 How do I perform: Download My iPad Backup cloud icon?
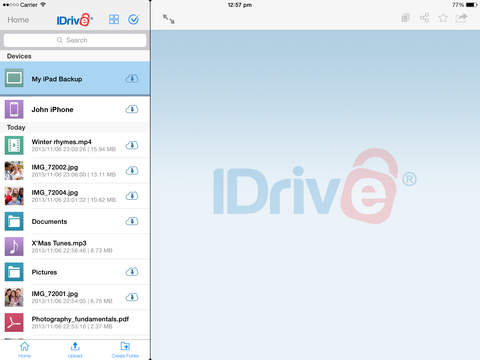tap(132, 79)
